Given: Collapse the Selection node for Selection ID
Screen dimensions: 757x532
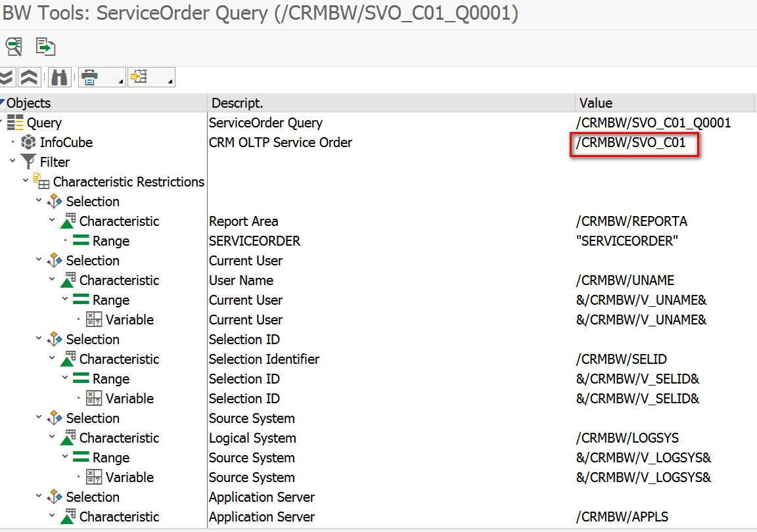Looking at the screenshot, I should click(x=39, y=338).
